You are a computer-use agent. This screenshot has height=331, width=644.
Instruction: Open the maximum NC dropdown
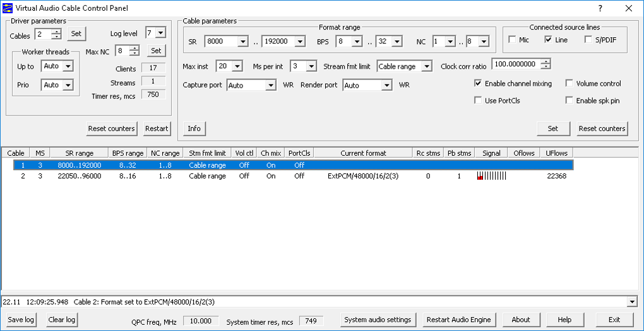pos(484,42)
